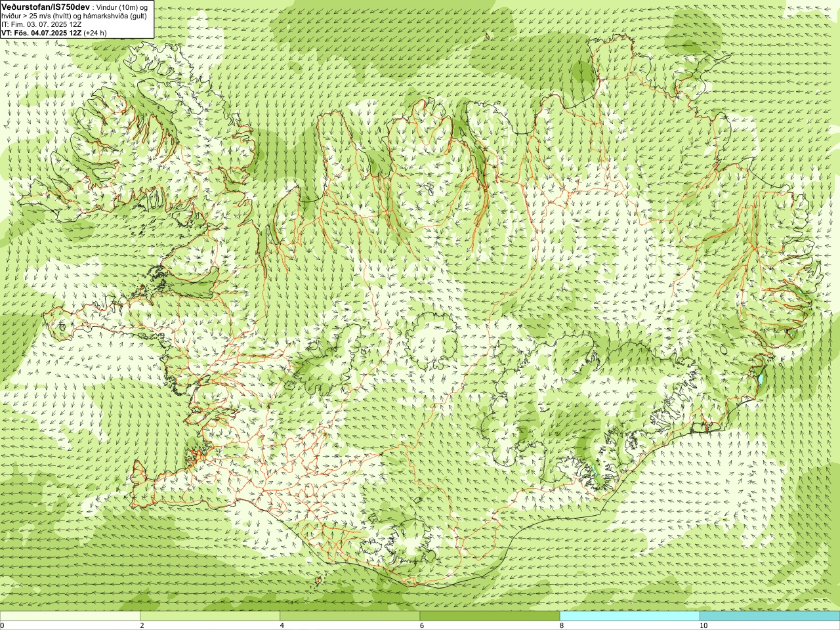Select the teal legend swatch above 10 m/s
The width and height of the screenshot is (840, 630).
(x=770, y=616)
